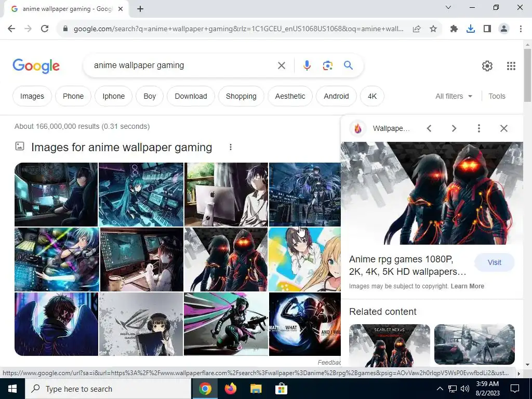
Task: Click the Images for anime wallpaper gaming heading
Action: [122, 147]
